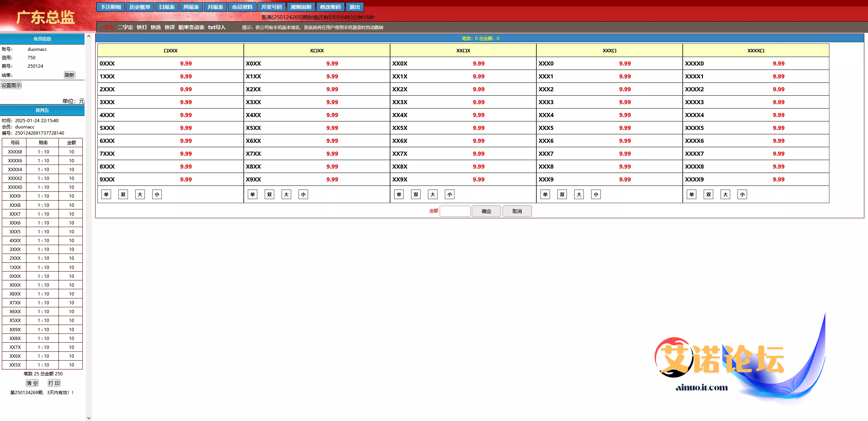Click the 设置图示 button

coord(11,85)
